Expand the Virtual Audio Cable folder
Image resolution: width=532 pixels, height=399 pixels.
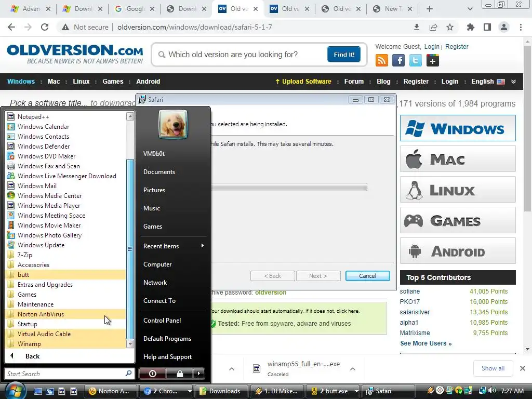coord(44,334)
